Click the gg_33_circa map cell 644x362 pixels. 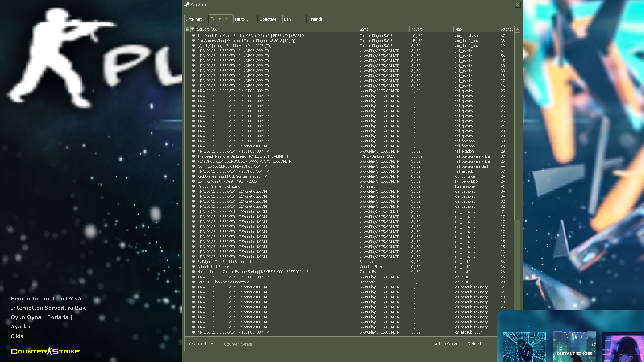tap(465, 176)
